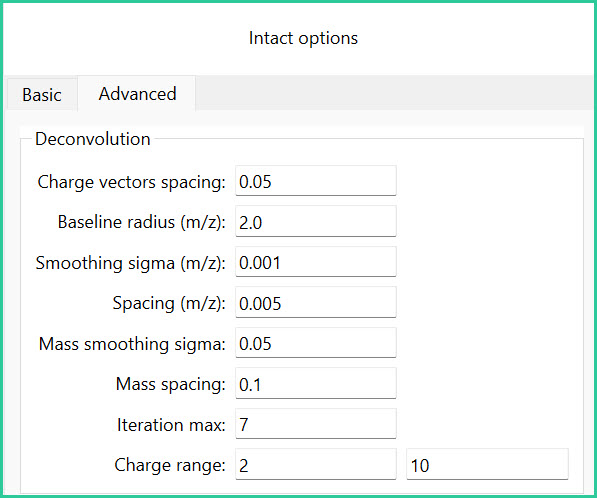Screen dimensions: 597x498
Task: Edit the Charge vectors spacing field
Action: tap(316, 181)
